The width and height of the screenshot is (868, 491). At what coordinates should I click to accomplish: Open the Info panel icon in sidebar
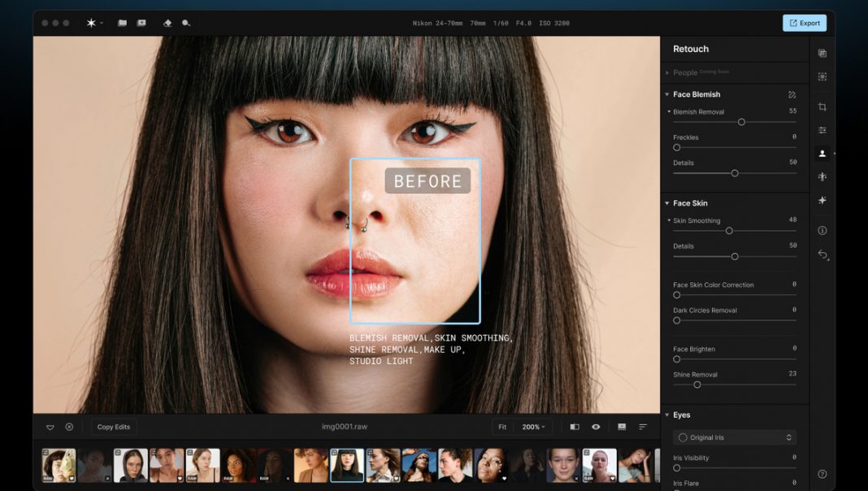tap(822, 230)
